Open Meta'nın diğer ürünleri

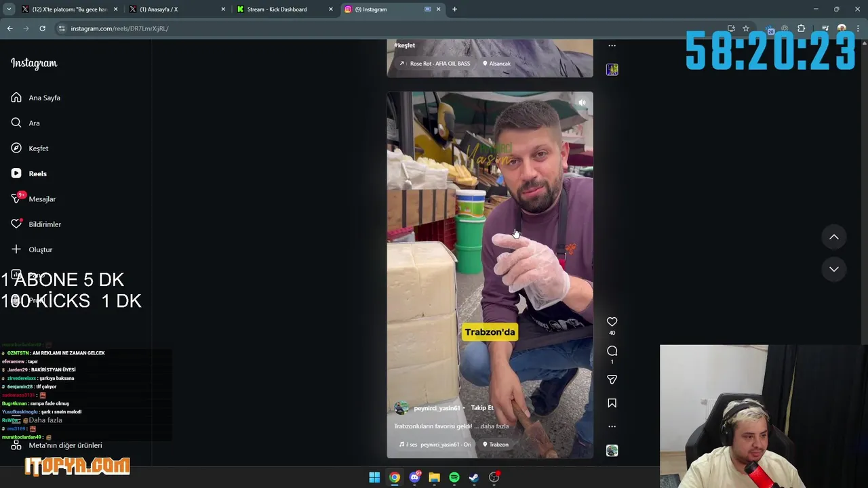pos(57,445)
